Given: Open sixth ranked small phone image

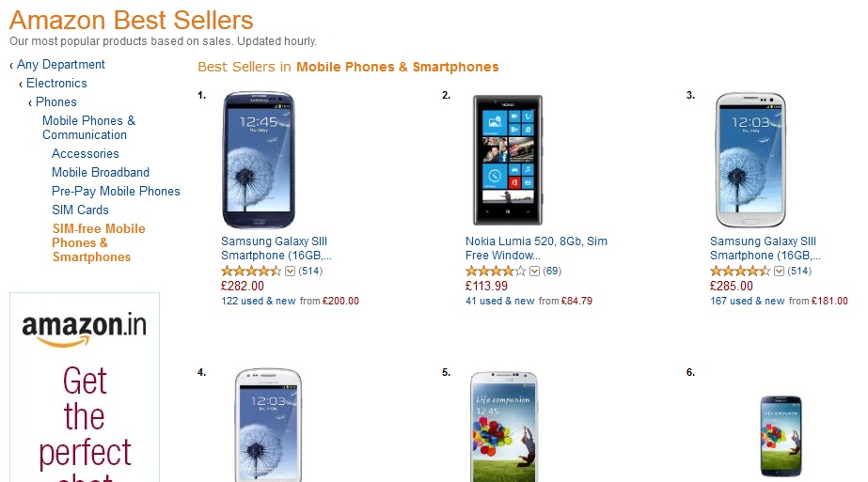Looking at the screenshot, I should pos(781,436).
